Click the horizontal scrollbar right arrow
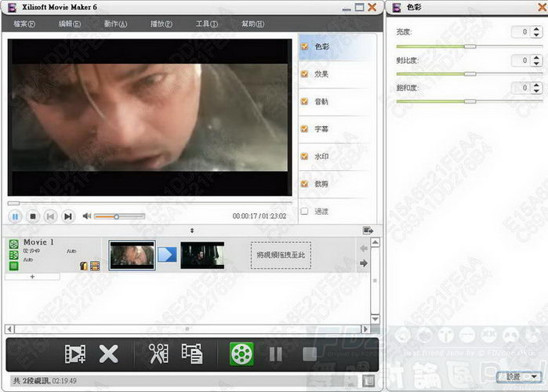Viewport: 548px width, 392px height. [x=365, y=329]
